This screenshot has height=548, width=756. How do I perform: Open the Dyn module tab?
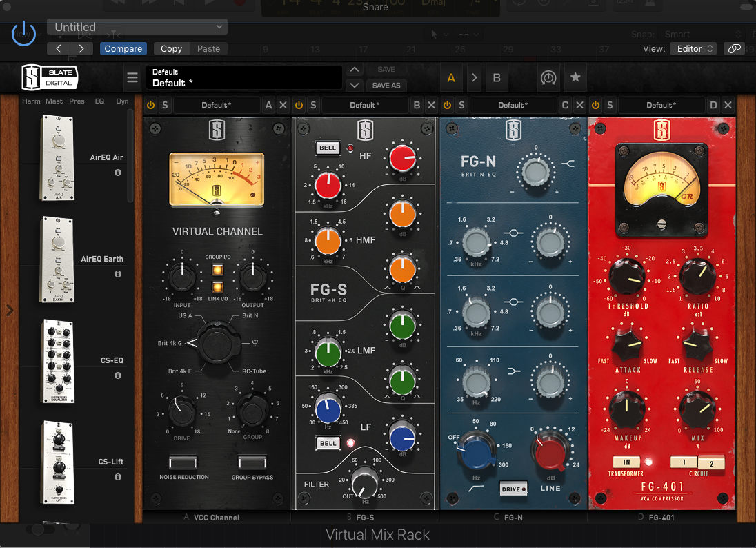point(122,101)
